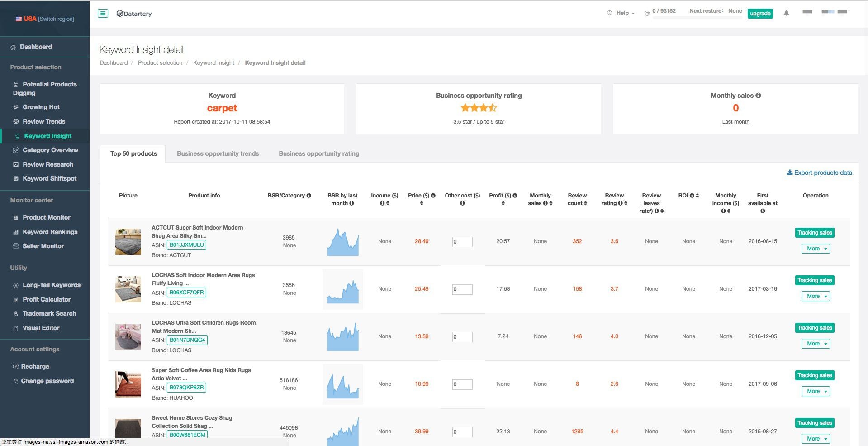This screenshot has height=446, width=868.
Task: Expand More dropdown for HUAHOO rug
Action: tap(816, 391)
